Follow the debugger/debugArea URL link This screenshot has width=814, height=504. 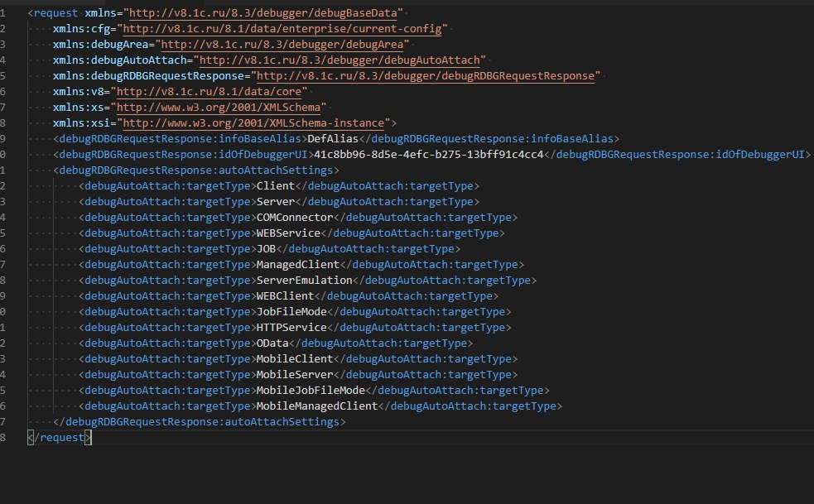pos(282,45)
